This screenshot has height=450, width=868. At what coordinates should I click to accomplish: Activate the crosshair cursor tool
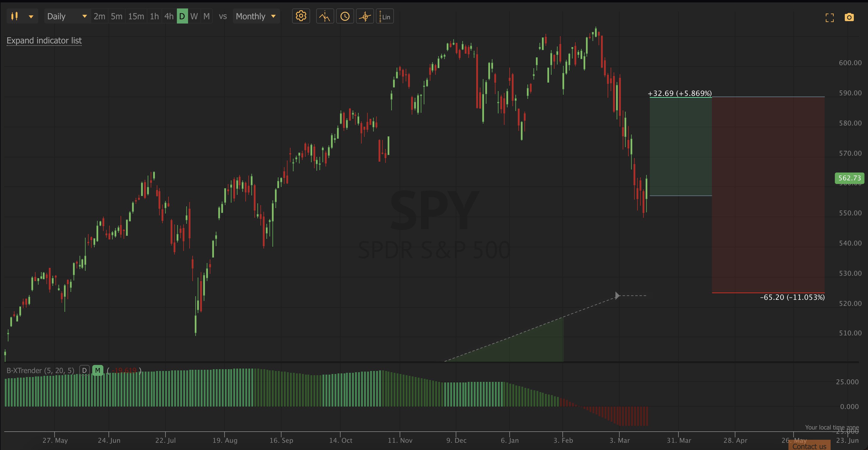(365, 16)
